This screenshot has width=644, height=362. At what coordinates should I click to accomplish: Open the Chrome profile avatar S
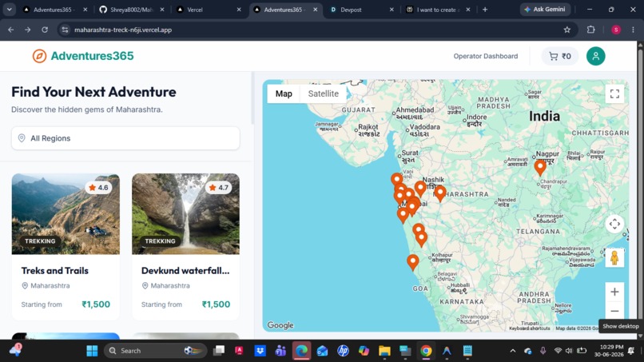(616, 30)
